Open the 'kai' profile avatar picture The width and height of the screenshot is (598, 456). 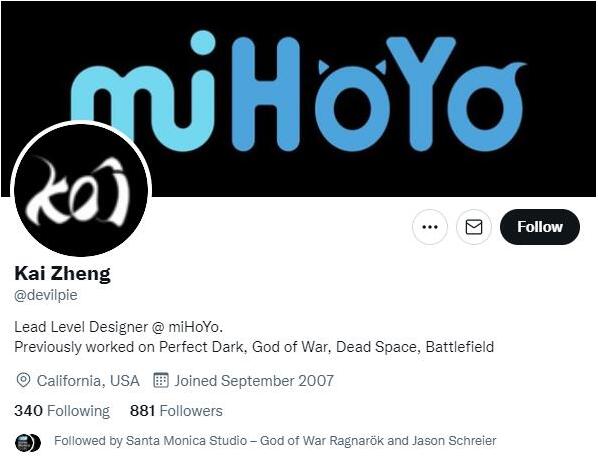(81, 190)
